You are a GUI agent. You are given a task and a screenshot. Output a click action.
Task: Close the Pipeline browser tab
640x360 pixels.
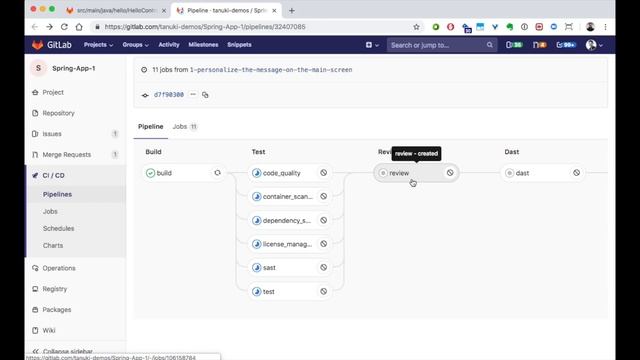click(x=274, y=11)
